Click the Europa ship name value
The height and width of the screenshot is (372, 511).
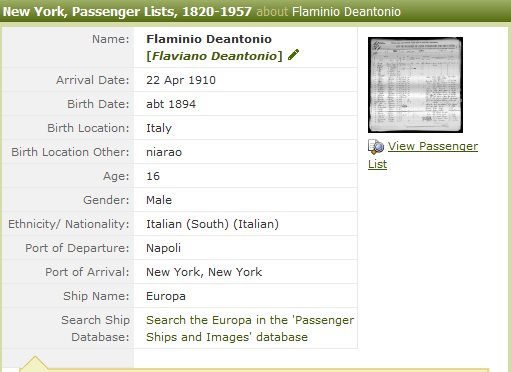(x=166, y=296)
